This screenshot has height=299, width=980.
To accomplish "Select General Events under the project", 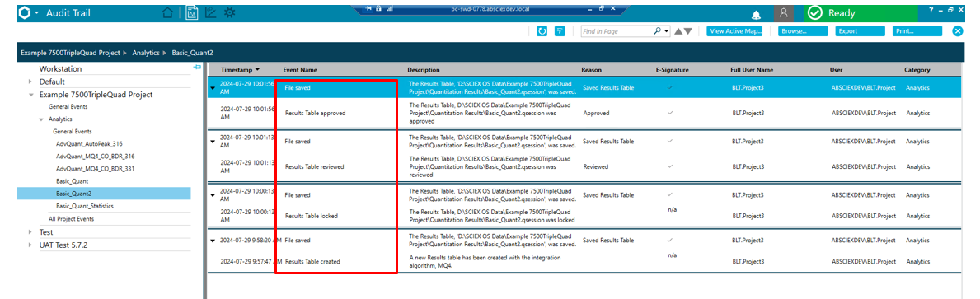I will pos(68,107).
